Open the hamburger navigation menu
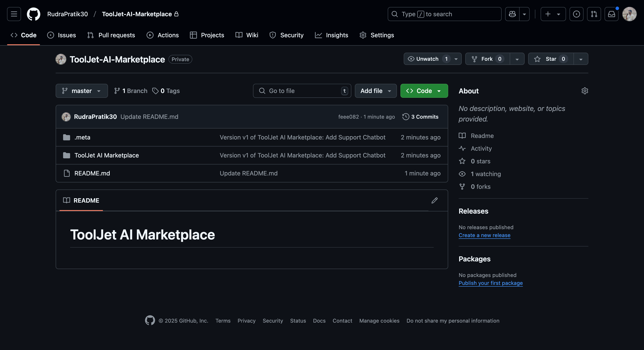The height and width of the screenshot is (350, 644). (14, 14)
